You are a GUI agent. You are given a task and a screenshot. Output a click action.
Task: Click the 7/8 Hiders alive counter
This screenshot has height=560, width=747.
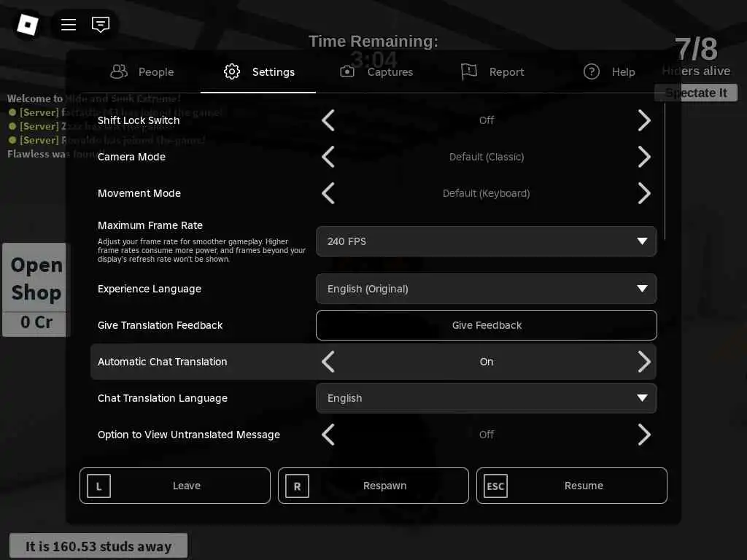tap(696, 57)
